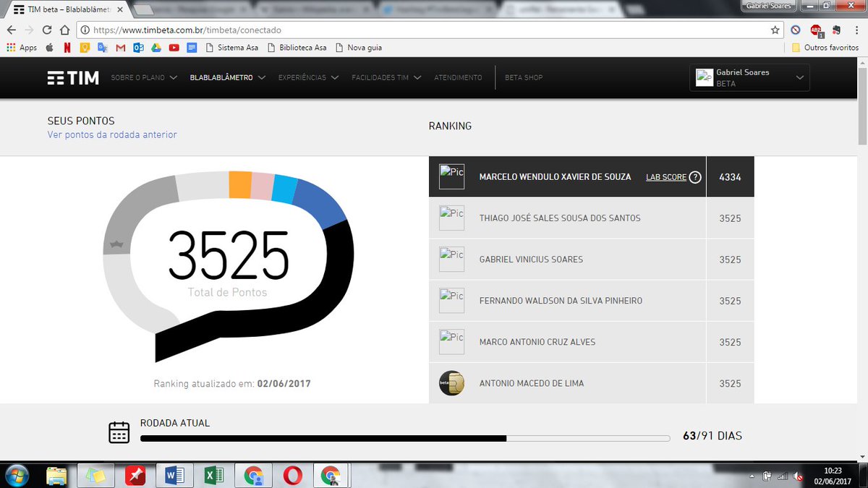Image resolution: width=868 pixels, height=488 pixels.
Task: Open the Apps bookmark shortcut
Action: (22, 48)
